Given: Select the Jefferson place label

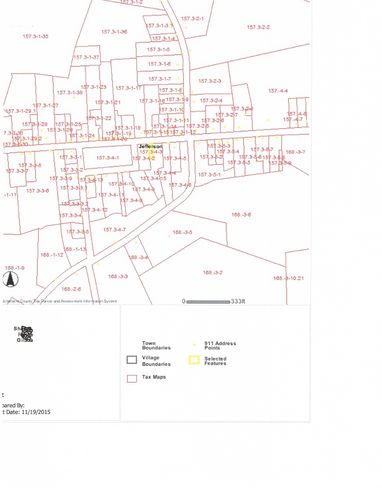Looking at the screenshot, I should pyautogui.click(x=150, y=146).
